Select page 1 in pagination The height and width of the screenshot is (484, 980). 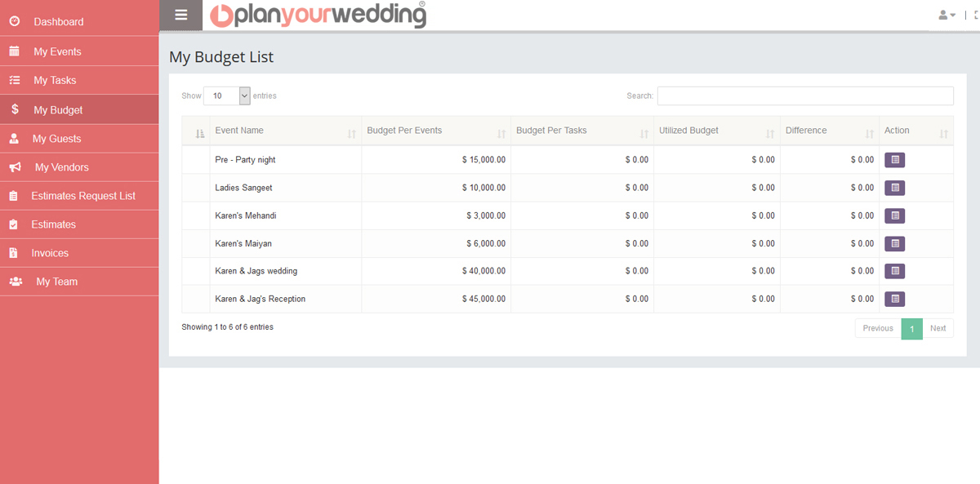[x=912, y=328]
